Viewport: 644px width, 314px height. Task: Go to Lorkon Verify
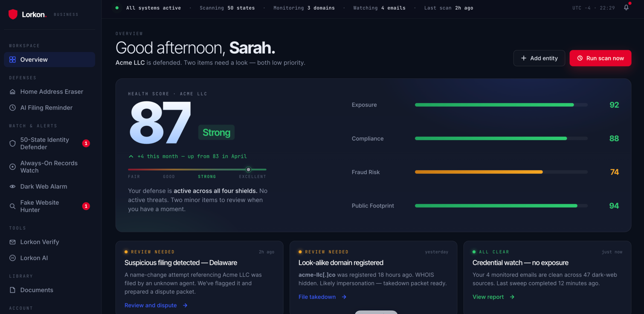50,242
